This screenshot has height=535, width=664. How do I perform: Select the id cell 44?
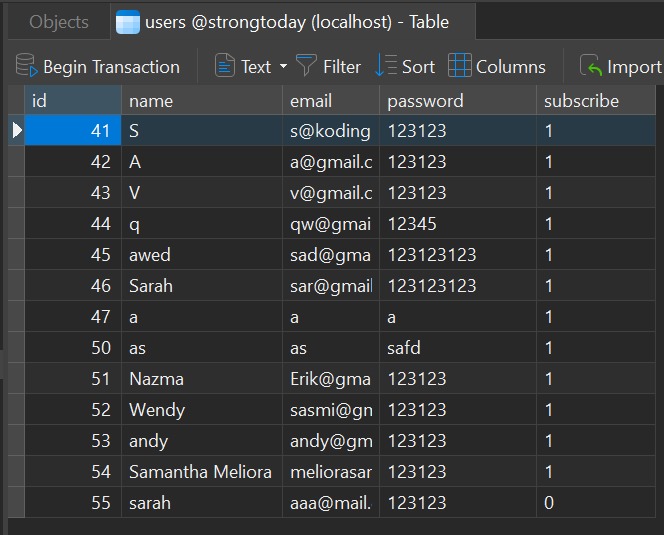pos(73,224)
